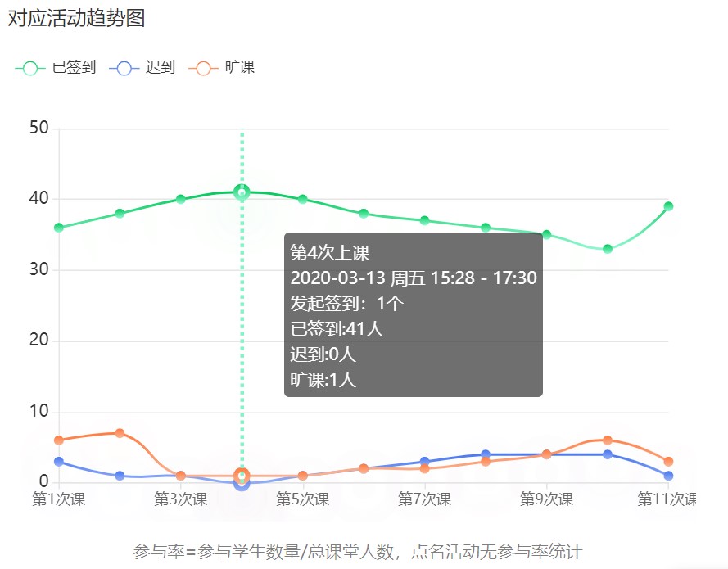
Task: Click the highlighted 已签到 point at 41
Action: pos(242,192)
